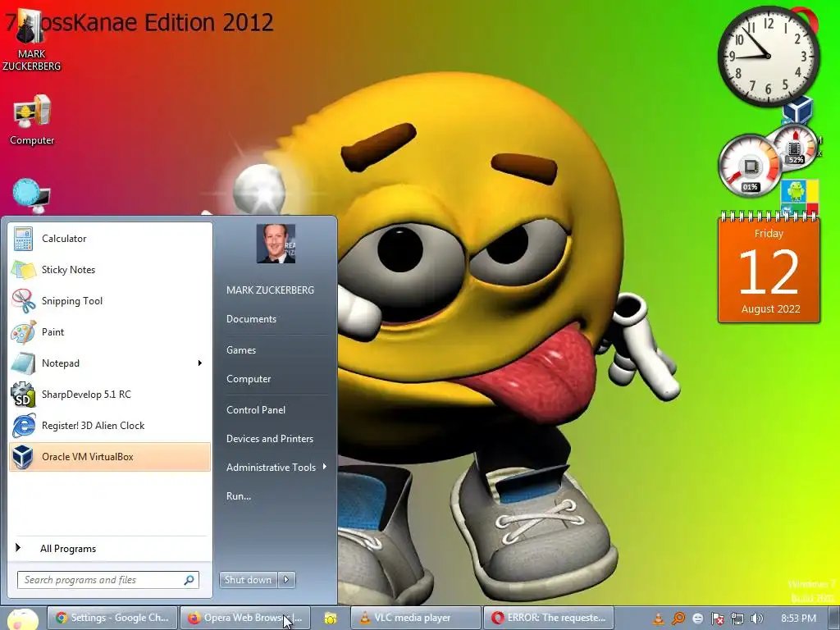The width and height of the screenshot is (840, 630).
Task: Open the network globe desktop icon
Action: 31,195
